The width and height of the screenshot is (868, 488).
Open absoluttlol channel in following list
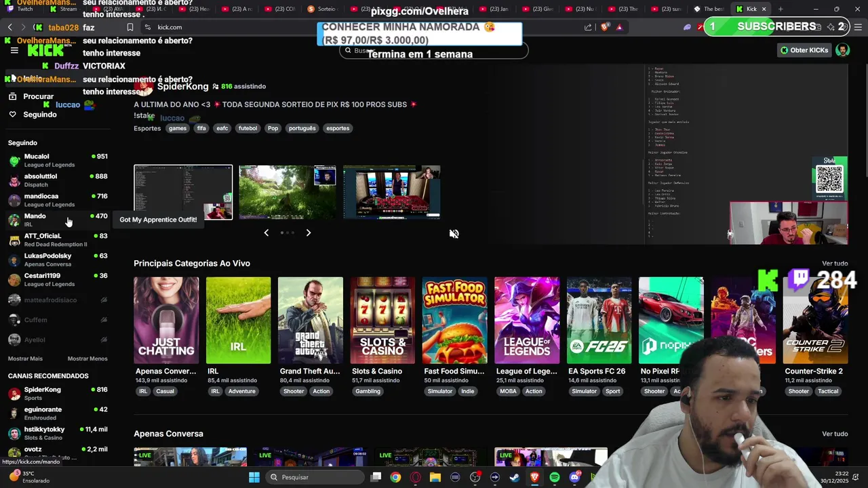coord(58,180)
